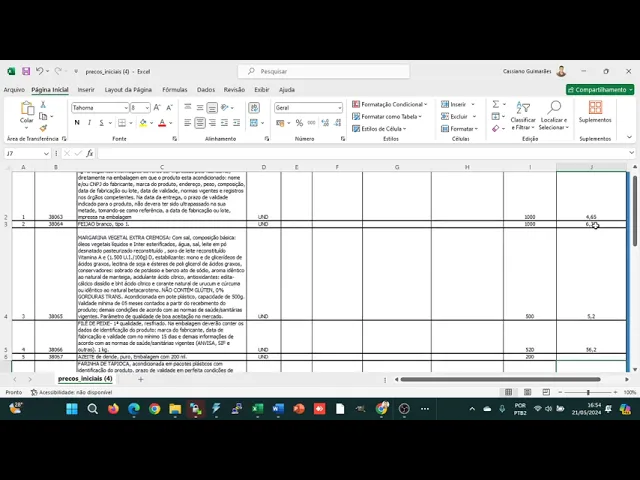640x480 pixels.
Task: Open Localizar e Selecionar
Action: tap(554, 116)
